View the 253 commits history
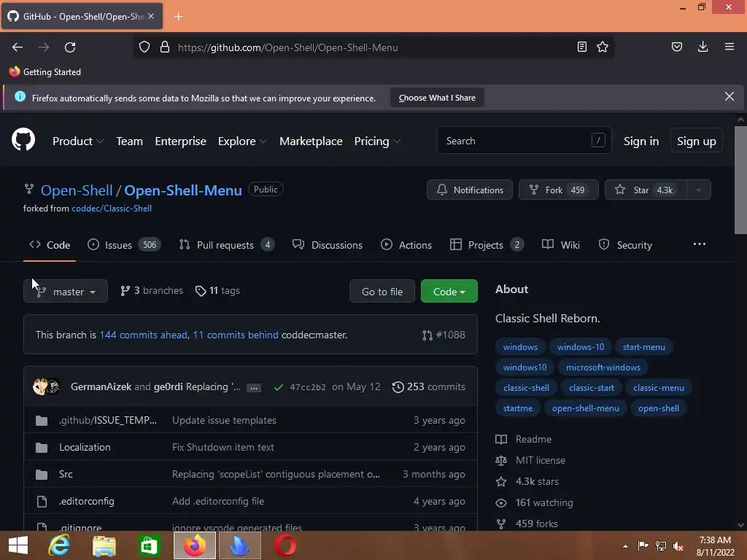Image resolution: width=747 pixels, height=560 pixels. pyautogui.click(x=429, y=386)
